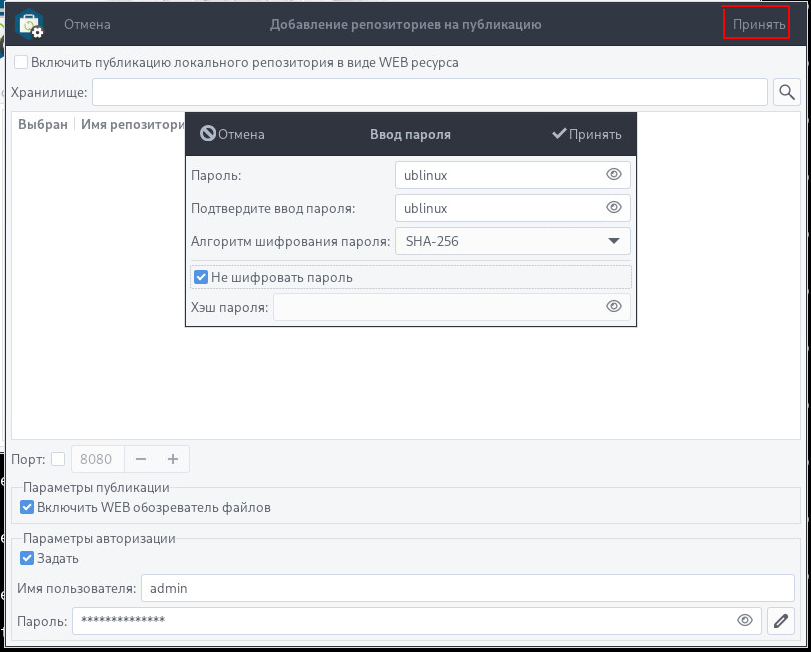The height and width of the screenshot is (652, 811).
Task: Disable WEB file browser checkbox
Action: click(x=27, y=507)
